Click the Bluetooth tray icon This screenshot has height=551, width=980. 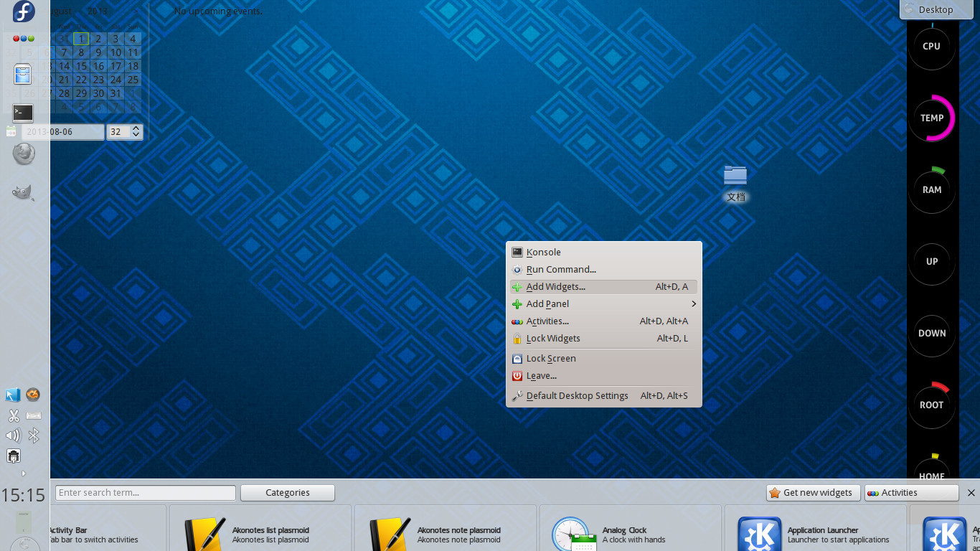point(33,435)
